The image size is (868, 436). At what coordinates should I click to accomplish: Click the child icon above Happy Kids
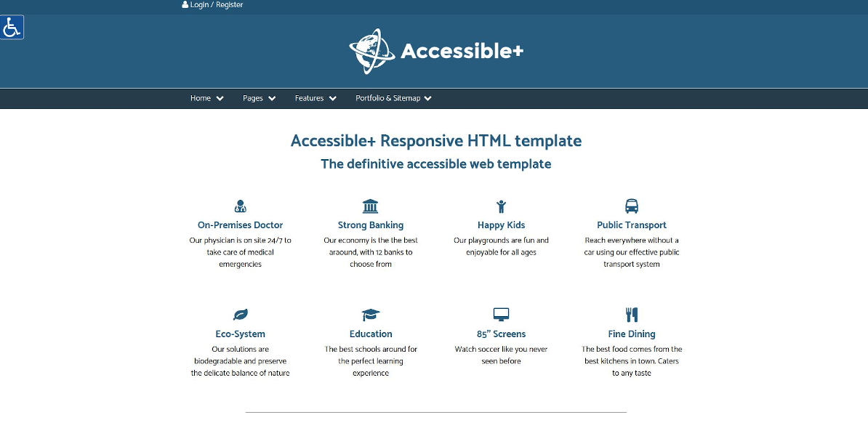coord(501,206)
